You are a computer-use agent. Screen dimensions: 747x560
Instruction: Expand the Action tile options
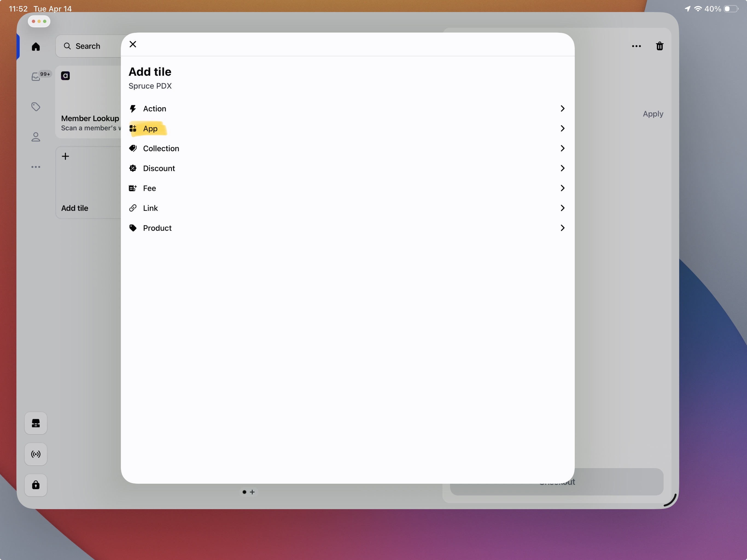(x=347, y=109)
